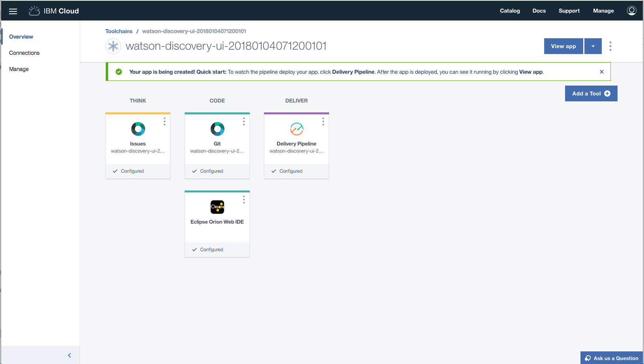The image size is (644, 364).
Task: Click the IBM Cloud logo
Action: 54,11
